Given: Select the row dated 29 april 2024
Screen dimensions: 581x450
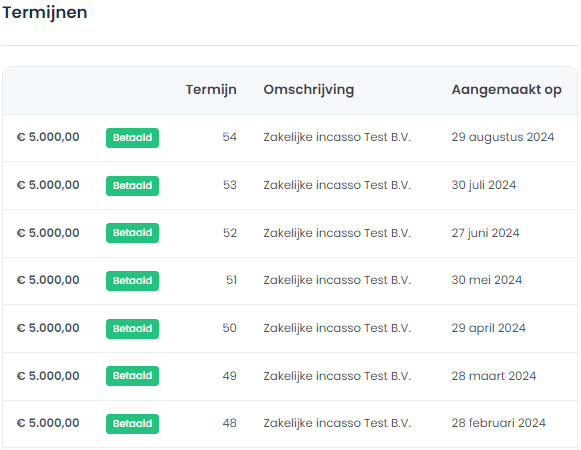Looking at the screenshot, I should [x=290, y=328].
